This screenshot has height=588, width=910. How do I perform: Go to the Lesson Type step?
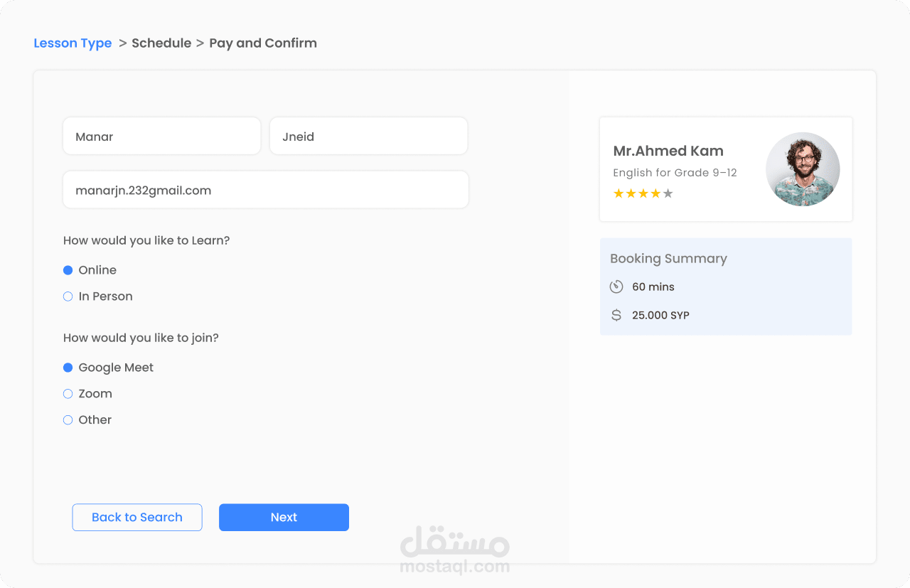73,43
